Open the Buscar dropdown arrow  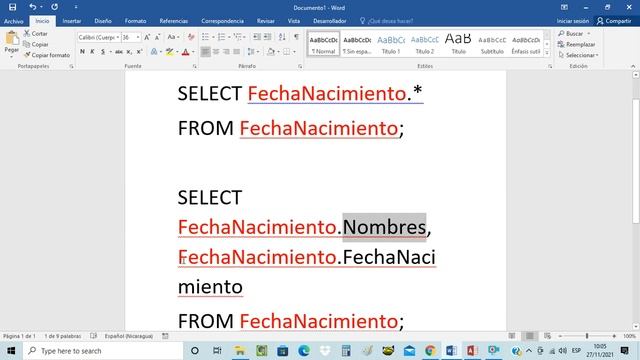coord(589,33)
